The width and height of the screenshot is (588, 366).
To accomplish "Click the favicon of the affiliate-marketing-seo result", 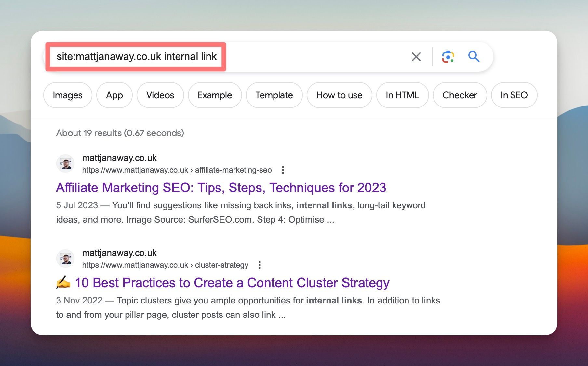I will coord(65,163).
